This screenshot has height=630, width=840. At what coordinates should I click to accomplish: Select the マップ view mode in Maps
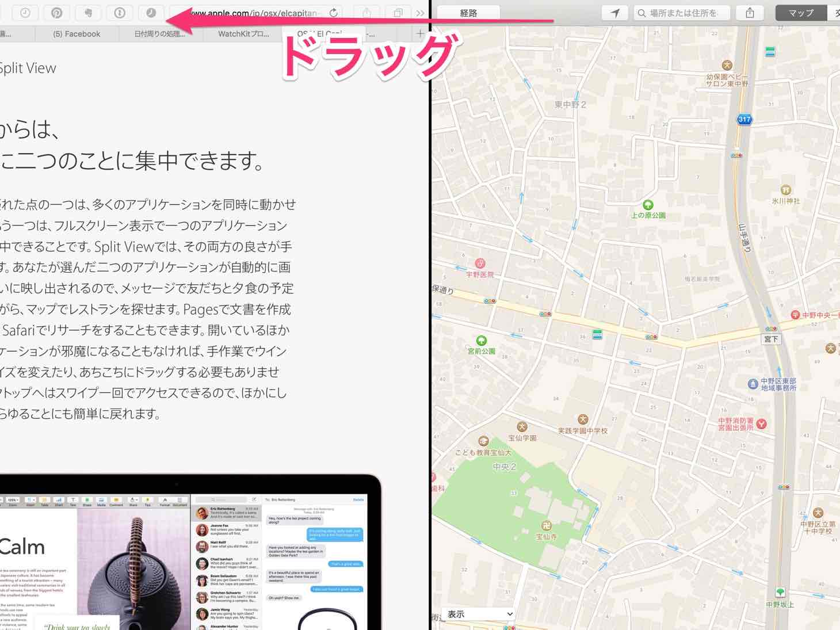tap(801, 13)
